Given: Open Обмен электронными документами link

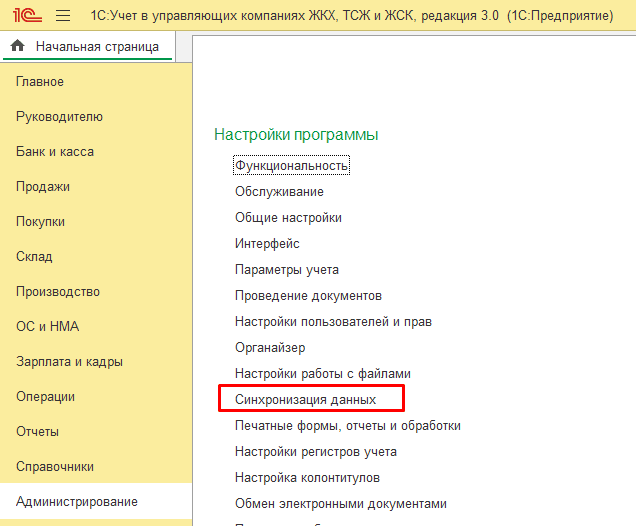Looking at the screenshot, I should 340,503.
